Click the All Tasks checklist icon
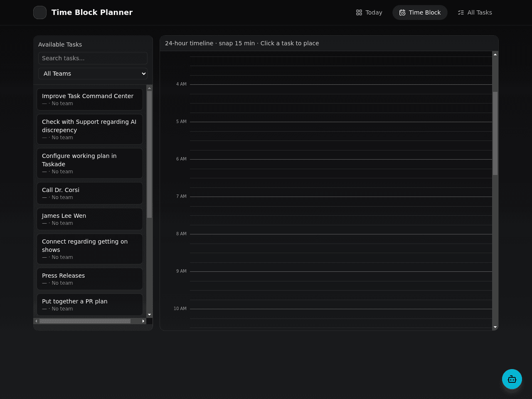 (461, 12)
